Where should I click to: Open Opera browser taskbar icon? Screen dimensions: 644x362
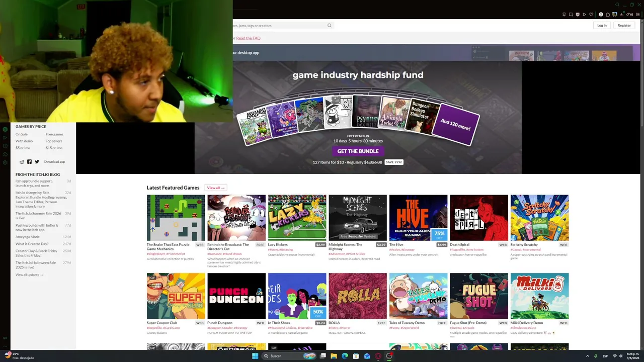pos(378,356)
